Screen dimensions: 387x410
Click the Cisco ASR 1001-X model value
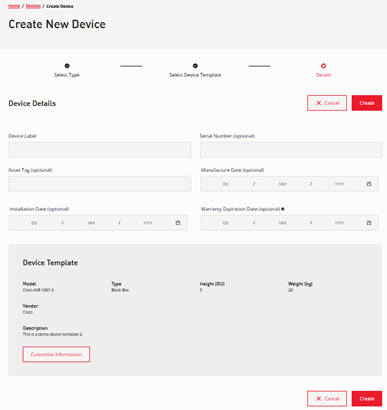click(x=38, y=290)
